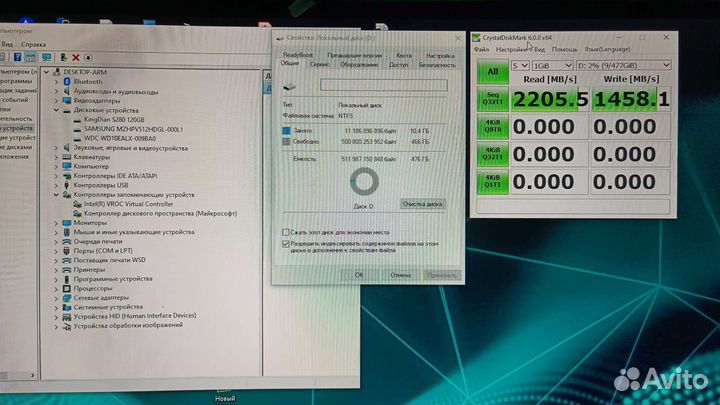Select KingDian S280 120GB disk entry
The image size is (720, 405).
(x=114, y=119)
